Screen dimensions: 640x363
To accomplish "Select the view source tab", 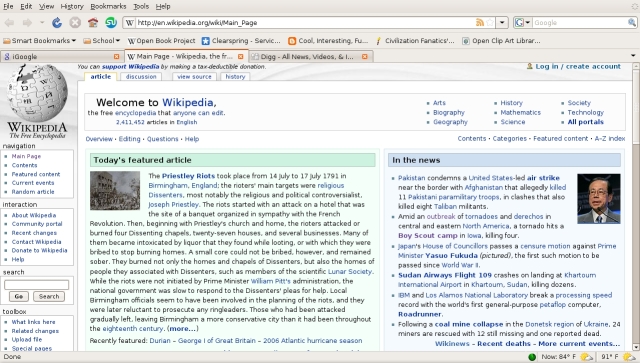I will click(x=194, y=77).
